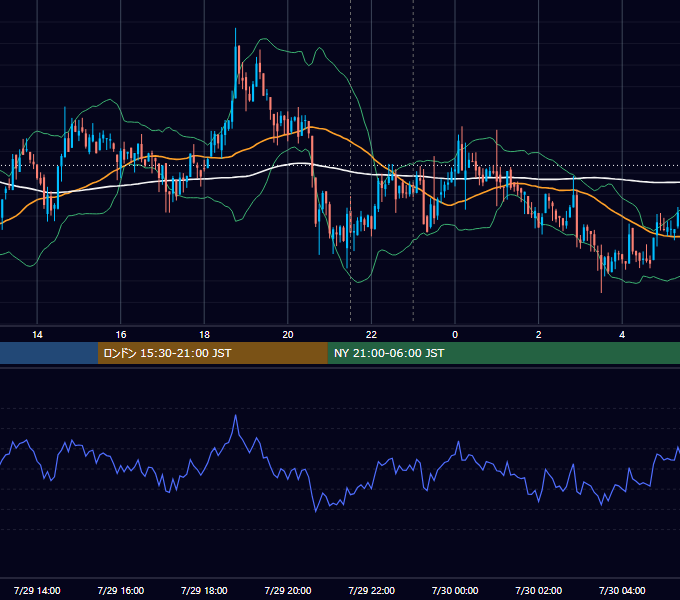Click the 7/30 02:00 time label
The height and width of the screenshot is (600, 680).
point(539,590)
